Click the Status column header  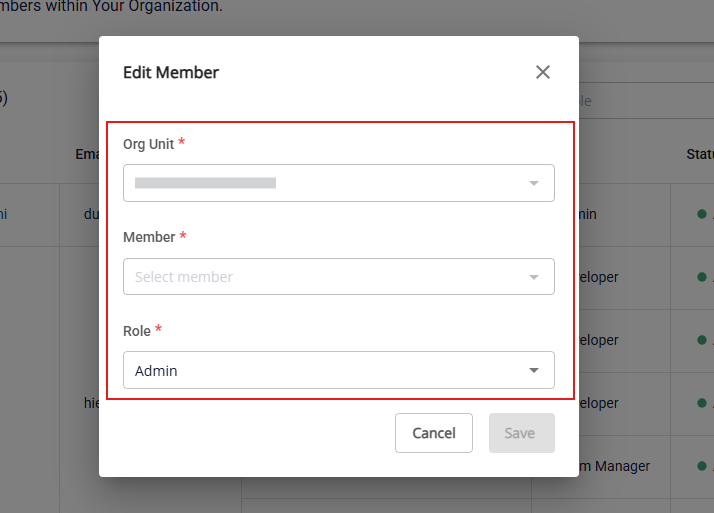coord(698,154)
